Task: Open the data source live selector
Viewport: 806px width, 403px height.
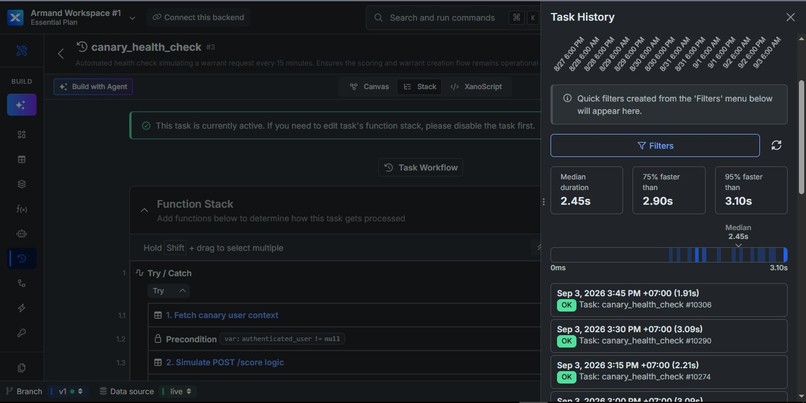Action: tap(177, 391)
